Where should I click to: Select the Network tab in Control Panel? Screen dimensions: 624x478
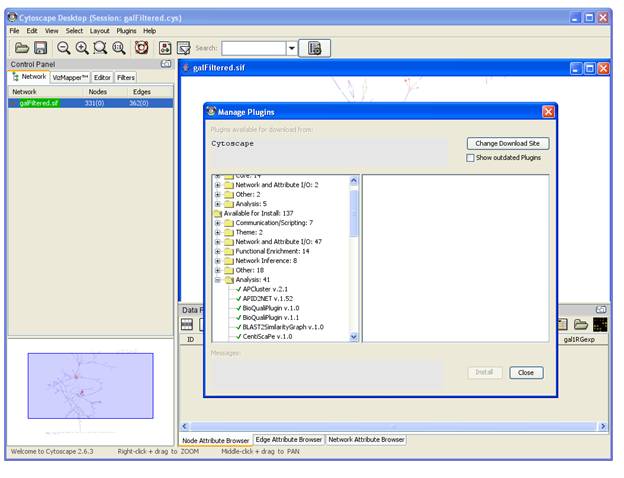point(29,77)
